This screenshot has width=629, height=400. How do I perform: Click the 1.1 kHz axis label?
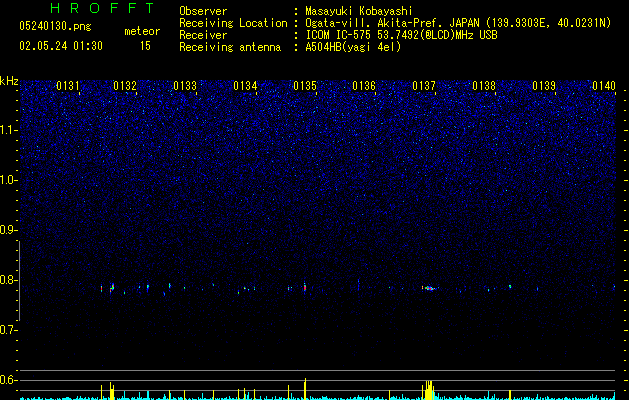(8, 130)
